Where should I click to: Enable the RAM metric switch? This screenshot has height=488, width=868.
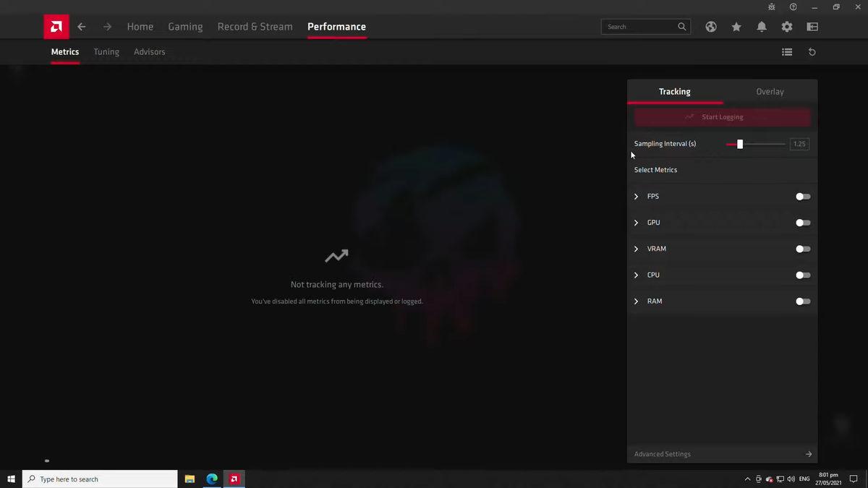point(803,301)
